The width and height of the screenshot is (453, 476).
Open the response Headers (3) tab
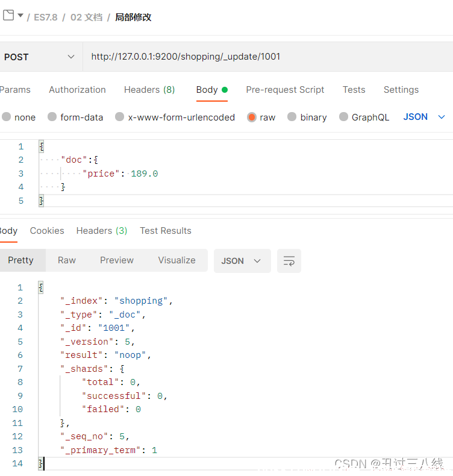102,231
